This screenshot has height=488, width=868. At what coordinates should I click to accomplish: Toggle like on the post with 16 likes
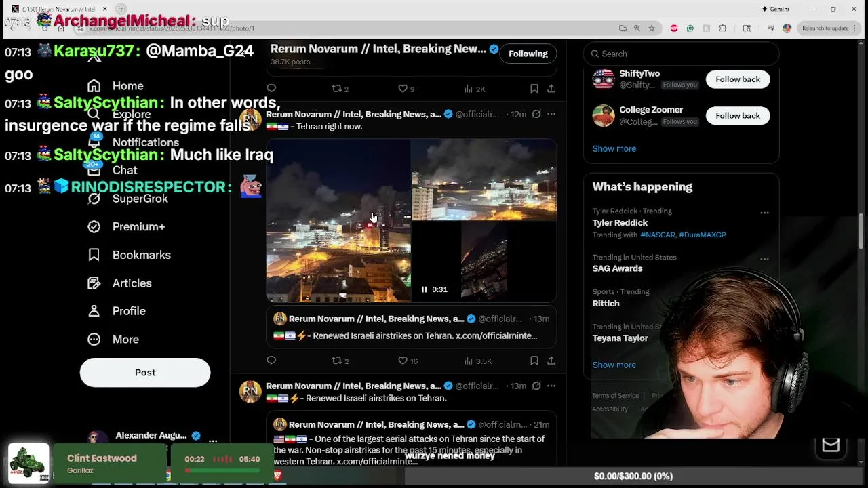tap(408, 361)
